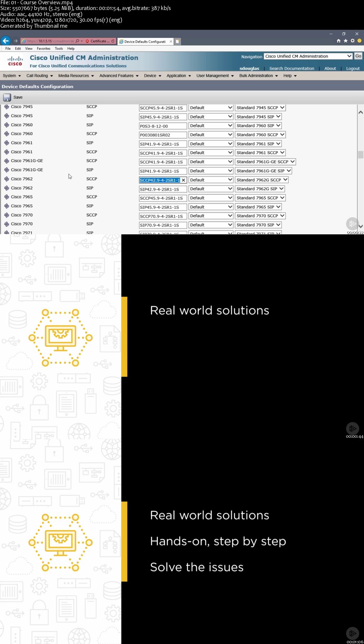Clear the SCCP42.9-4-2SR1-1 field with X

click(x=183, y=180)
